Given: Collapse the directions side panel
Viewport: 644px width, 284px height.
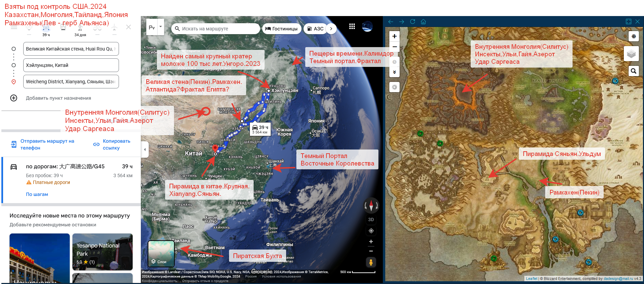Looking at the screenshot, I should [x=145, y=150].
